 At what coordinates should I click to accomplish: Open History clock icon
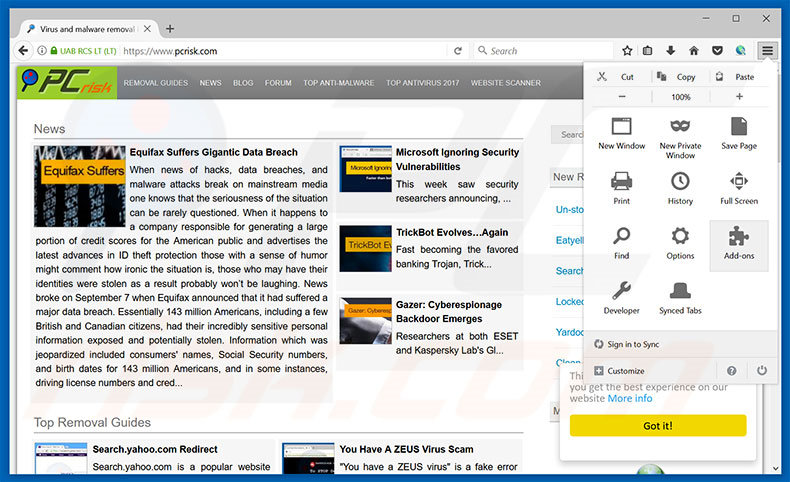pos(680,190)
